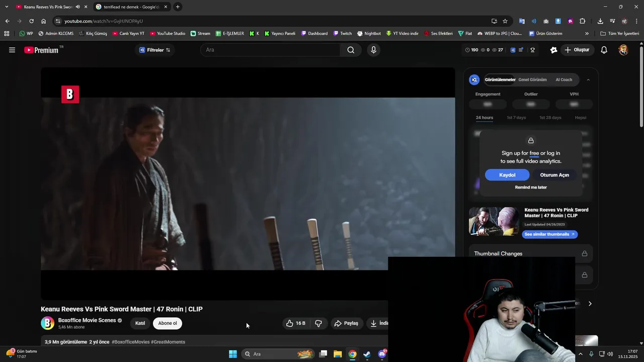Start voice search with microphone icon
Screen dimensions: 644x362
click(x=373, y=50)
